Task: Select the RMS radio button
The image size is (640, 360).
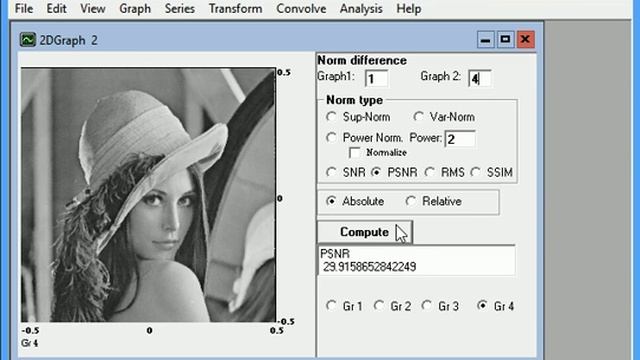Action: tap(429, 172)
